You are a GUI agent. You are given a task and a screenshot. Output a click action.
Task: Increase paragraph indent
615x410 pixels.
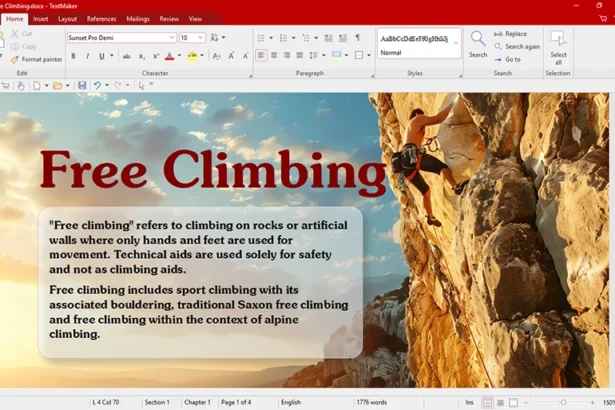(x=342, y=38)
